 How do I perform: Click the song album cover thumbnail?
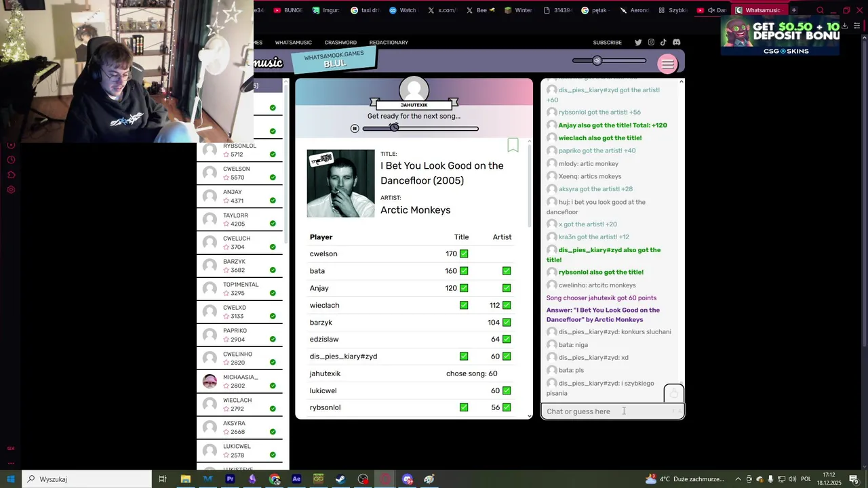[x=340, y=184]
